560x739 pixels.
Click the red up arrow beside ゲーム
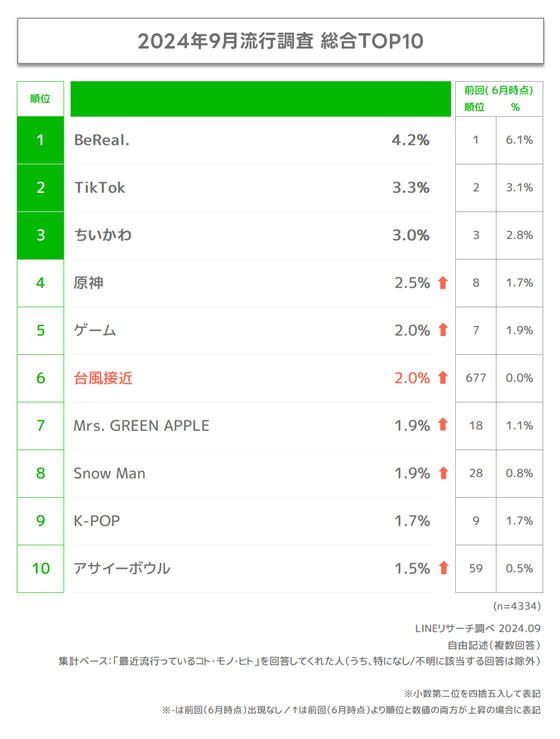click(x=443, y=330)
